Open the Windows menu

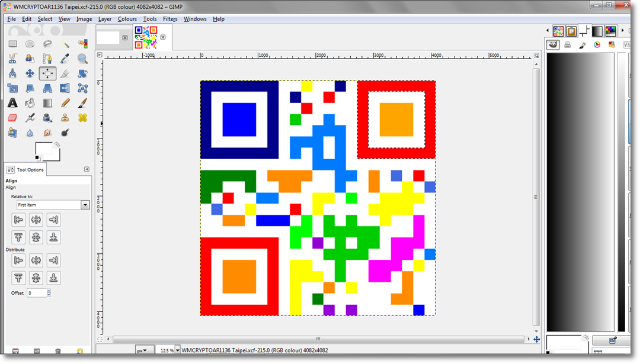point(195,19)
